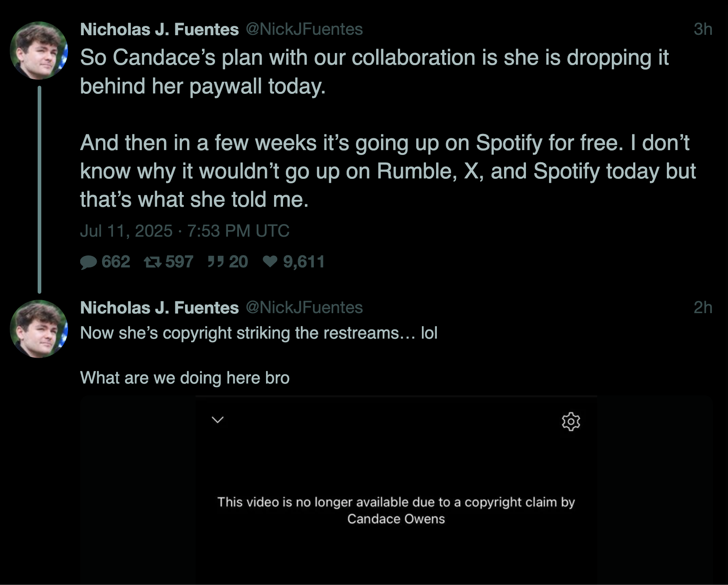Screen dimensions: 728x585
Task: Click the thread connector line between tweets
Action: click(39, 189)
